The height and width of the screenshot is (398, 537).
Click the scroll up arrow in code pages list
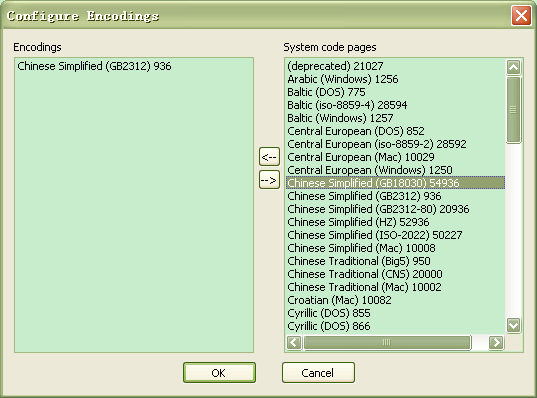(x=513, y=67)
